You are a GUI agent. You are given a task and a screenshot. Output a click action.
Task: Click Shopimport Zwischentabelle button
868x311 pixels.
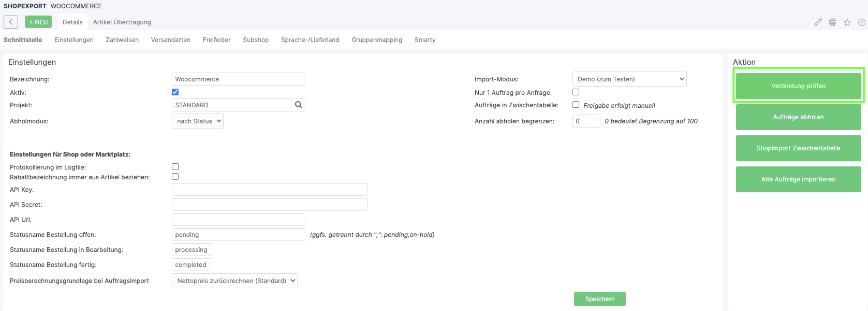pyautogui.click(x=799, y=148)
